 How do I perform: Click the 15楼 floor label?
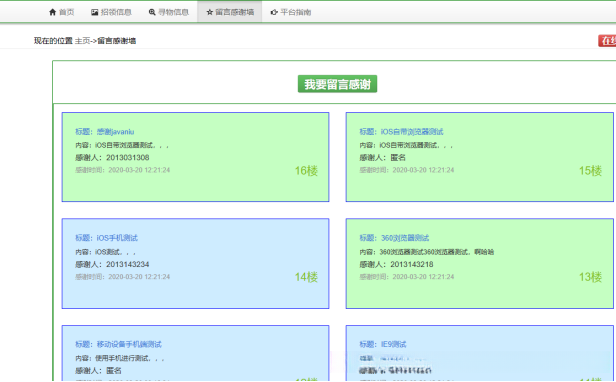click(x=590, y=171)
